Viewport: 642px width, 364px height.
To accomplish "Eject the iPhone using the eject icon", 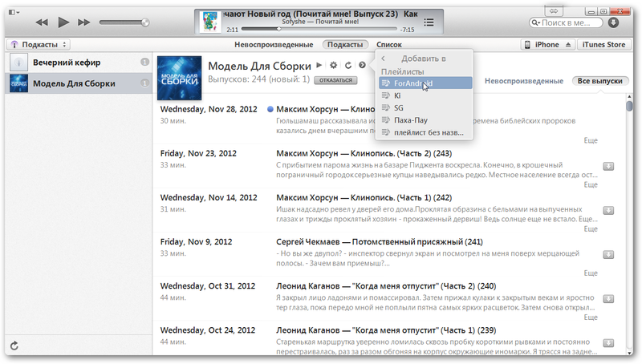I will [x=568, y=45].
